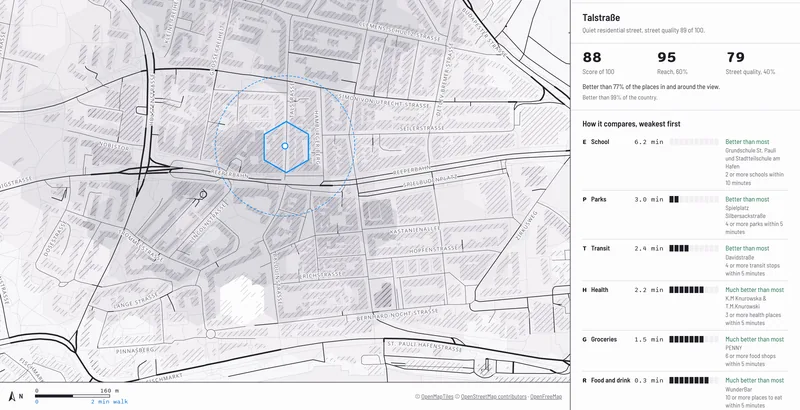
Task: Click the scale bar graphic
Action: click(x=72, y=396)
